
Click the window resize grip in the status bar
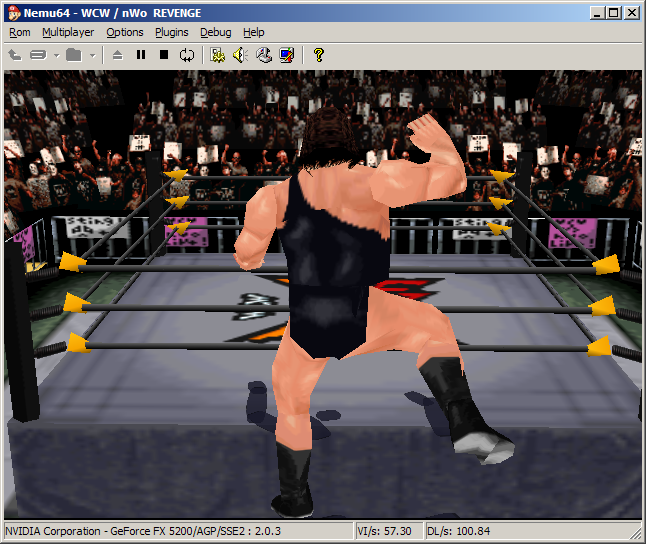click(x=634, y=533)
